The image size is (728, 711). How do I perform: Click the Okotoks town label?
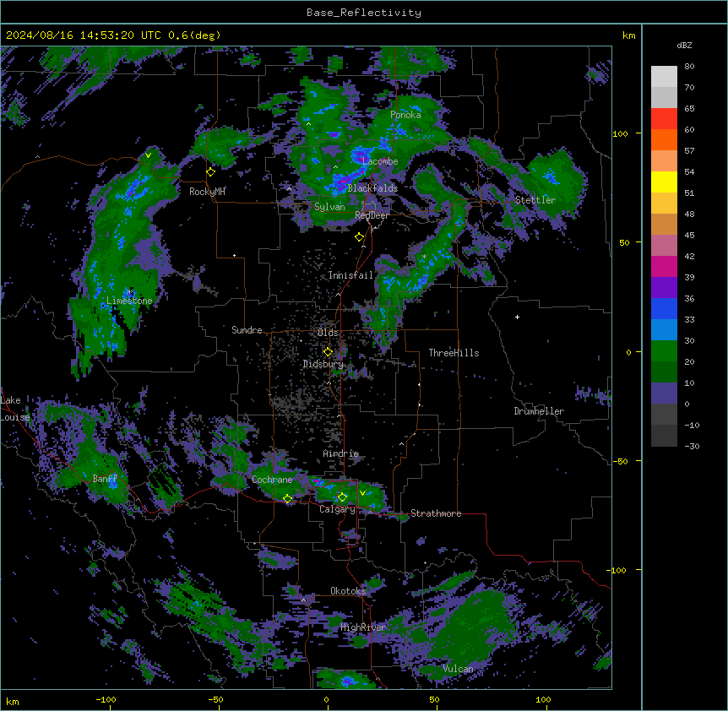click(x=348, y=591)
